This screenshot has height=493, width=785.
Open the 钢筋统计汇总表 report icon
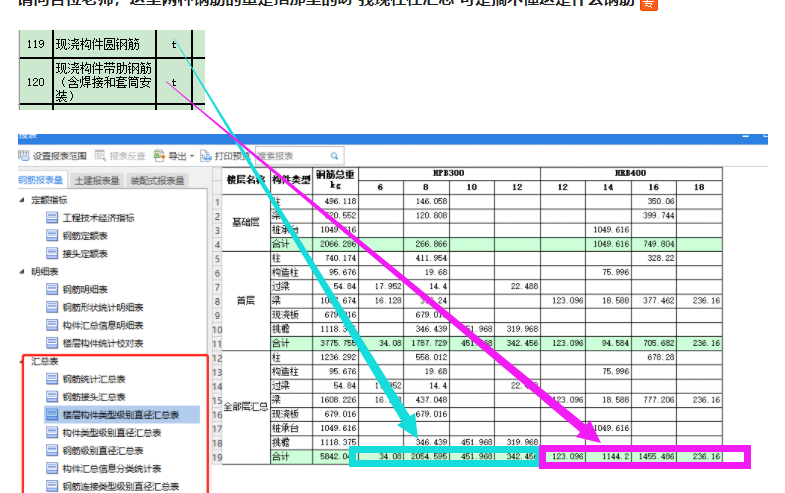pos(52,379)
